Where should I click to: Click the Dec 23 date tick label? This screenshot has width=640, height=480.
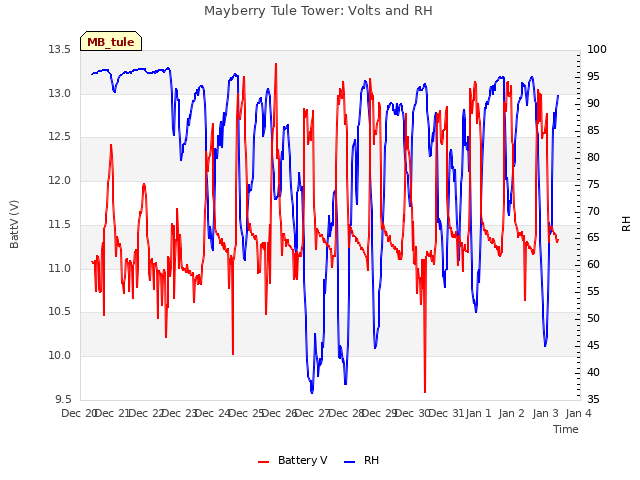click(x=180, y=413)
